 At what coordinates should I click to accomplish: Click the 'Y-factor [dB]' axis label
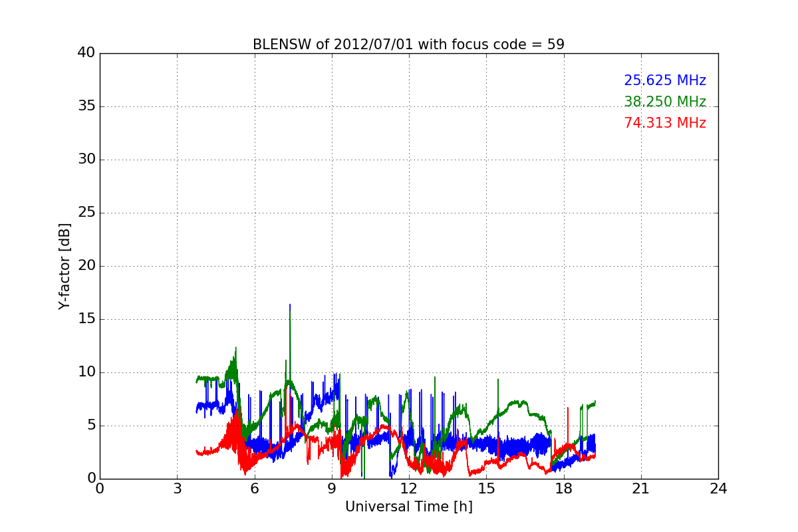[x=65, y=266]
